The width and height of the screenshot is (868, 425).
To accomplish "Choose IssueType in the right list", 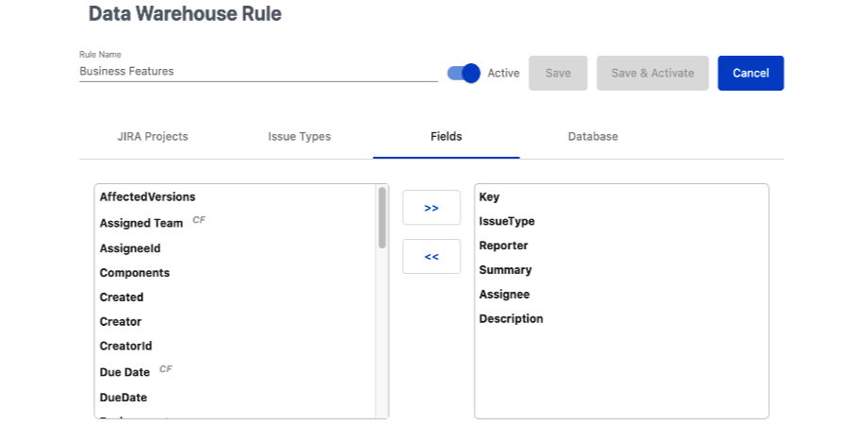I will [507, 221].
